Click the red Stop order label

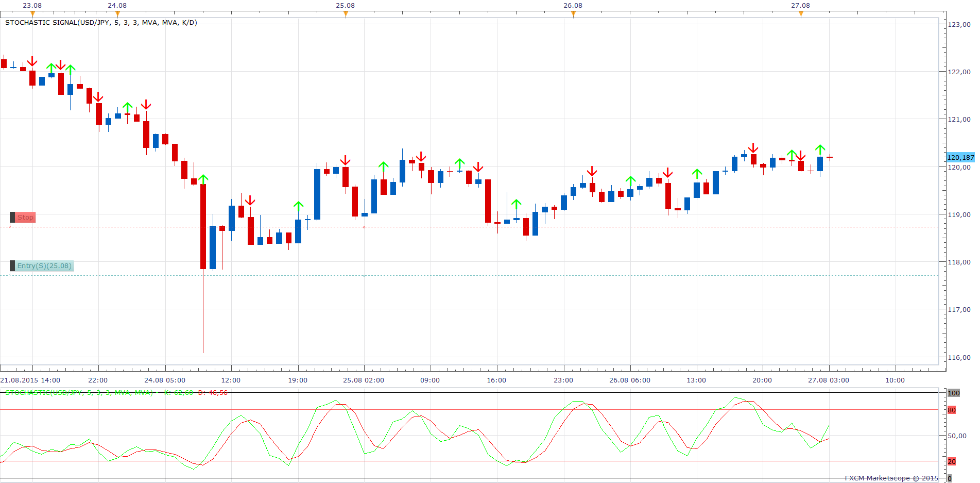click(25, 218)
